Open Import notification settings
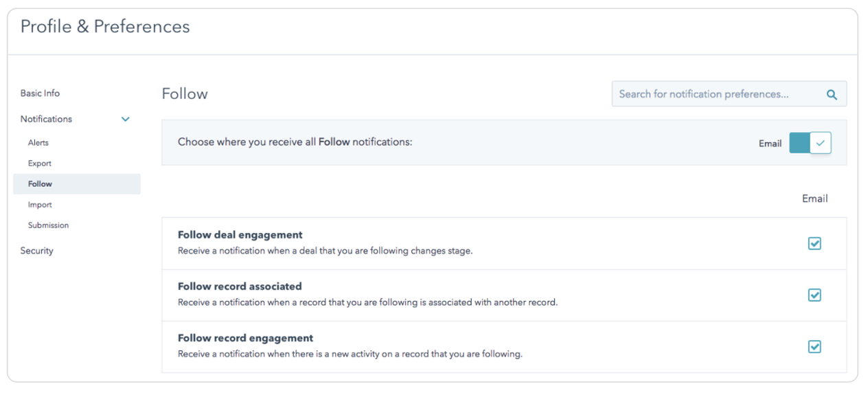Viewport: 868px width, 393px height. [40, 205]
